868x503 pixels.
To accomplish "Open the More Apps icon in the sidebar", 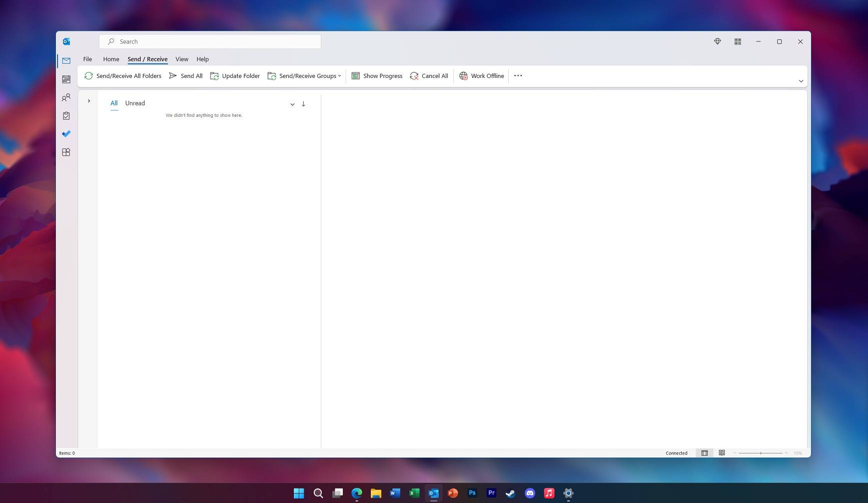I will [x=66, y=152].
